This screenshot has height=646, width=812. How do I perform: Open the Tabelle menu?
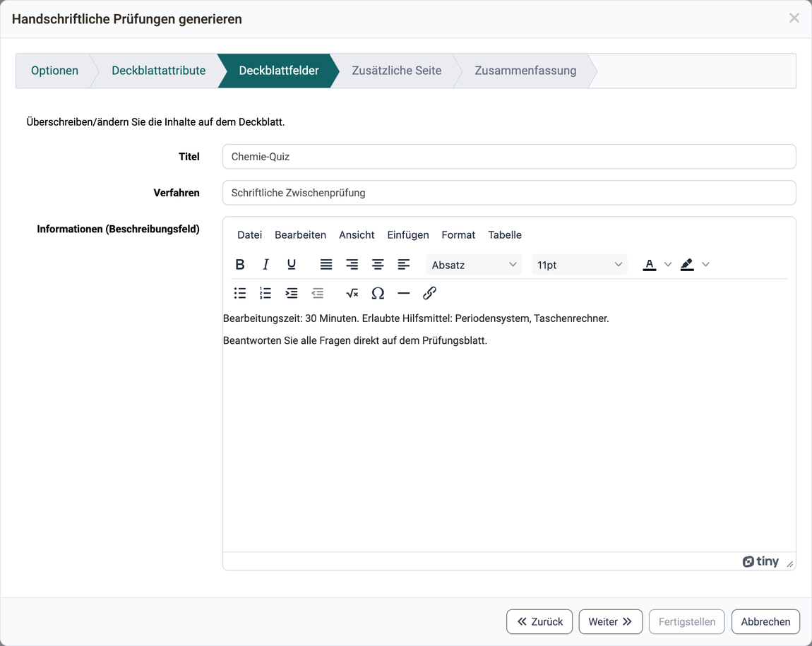505,235
